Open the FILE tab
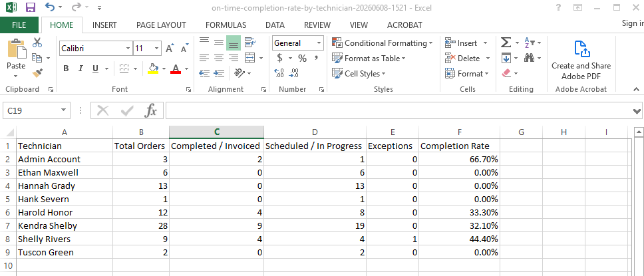644x276 pixels. click(19, 25)
